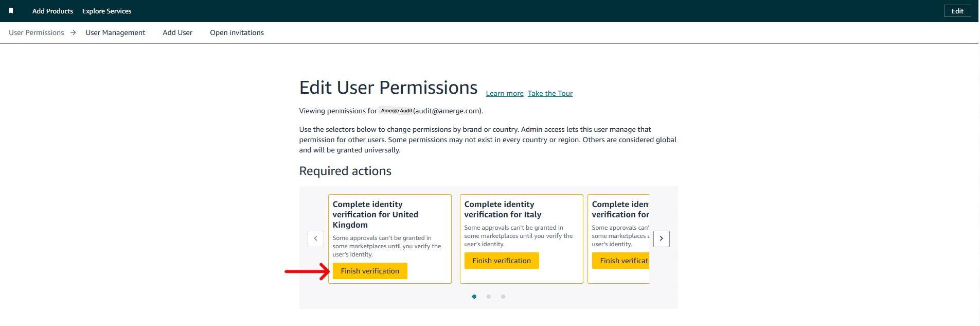
Task: Advance carousel with right chevron arrow
Action: tap(661, 238)
